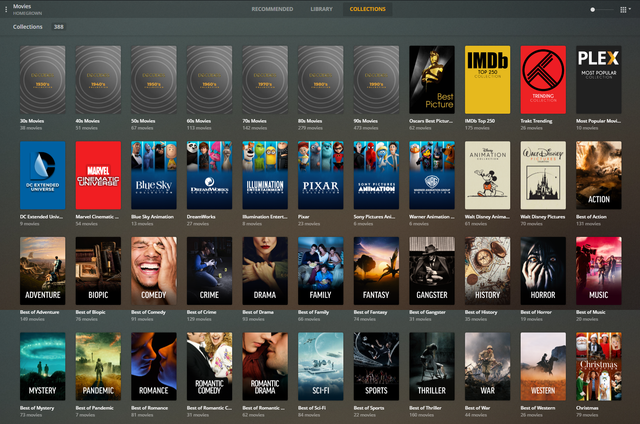Open the Marvel Cinematic Universe poster
This screenshot has width=640, height=424.
click(98, 175)
